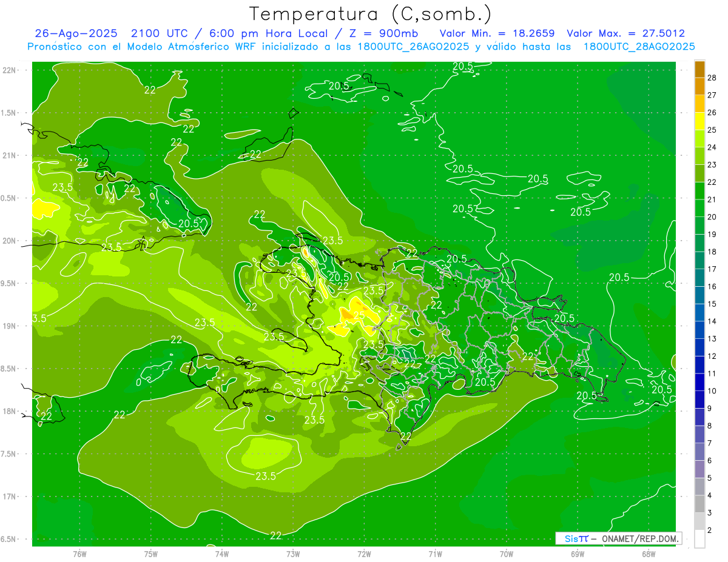The height and width of the screenshot is (562, 728).
Task: Click latitude axis label "18N"
Action: pos(10,411)
